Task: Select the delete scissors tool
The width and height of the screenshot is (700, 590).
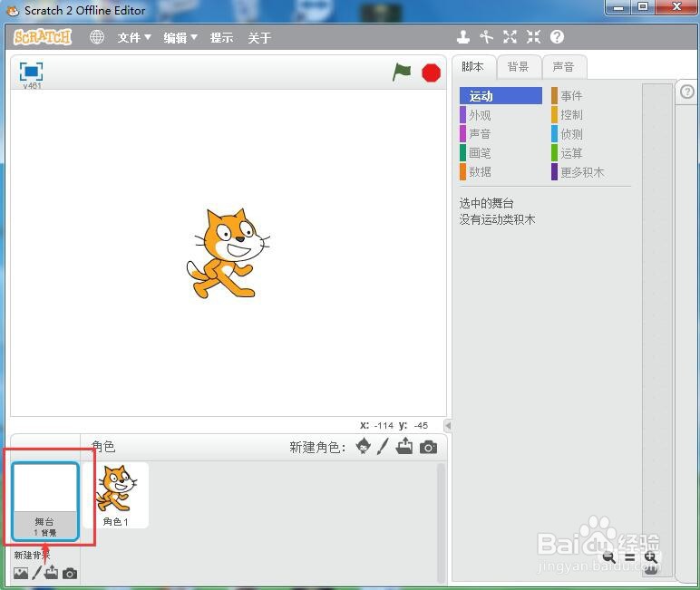Action: point(486,37)
